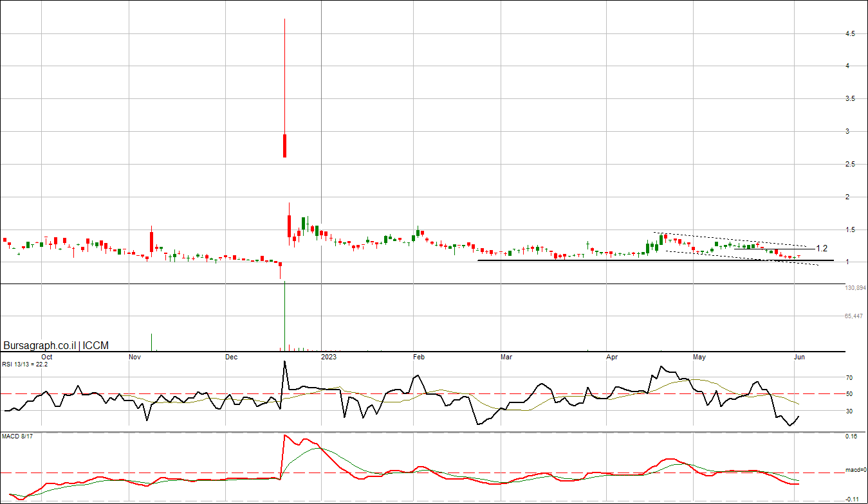Click the tall red December spike candlestick body
The height and width of the screenshot is (504, 868).
coord(284,146)
